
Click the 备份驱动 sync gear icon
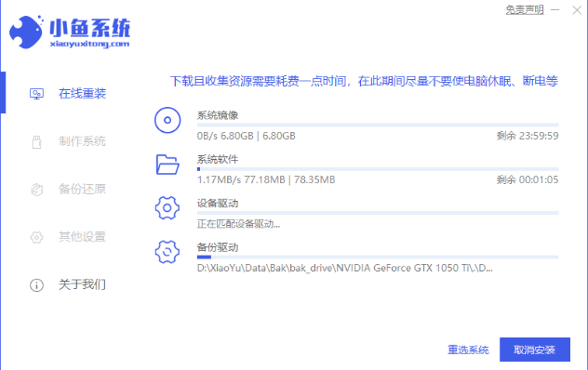[167, 252]
